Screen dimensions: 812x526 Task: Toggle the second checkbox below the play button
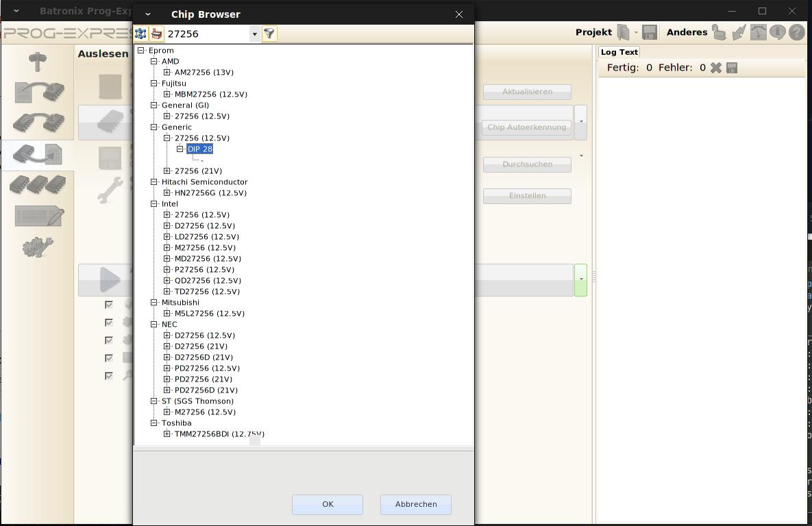(109, 323)
